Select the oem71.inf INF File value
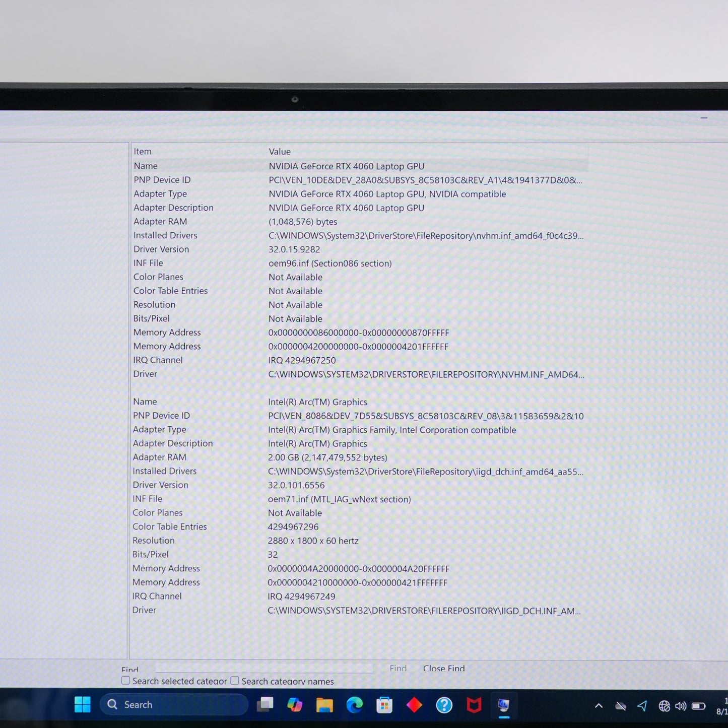This screenshot has width=728, height=728. click(340, 499)
